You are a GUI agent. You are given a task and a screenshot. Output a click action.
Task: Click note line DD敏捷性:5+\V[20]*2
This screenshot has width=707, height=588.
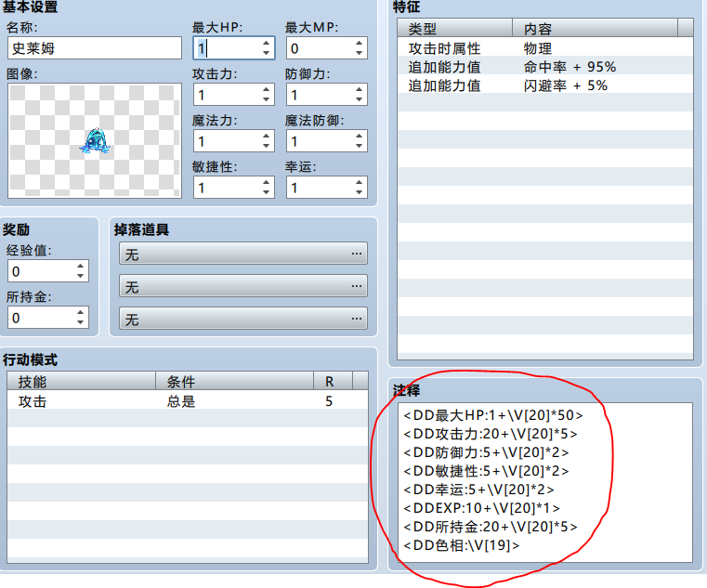[x=486, y=471]
